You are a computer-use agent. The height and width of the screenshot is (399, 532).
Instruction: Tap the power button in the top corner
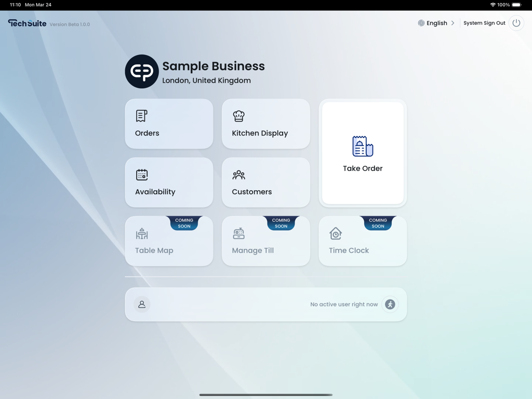click(x=516, y=23)
